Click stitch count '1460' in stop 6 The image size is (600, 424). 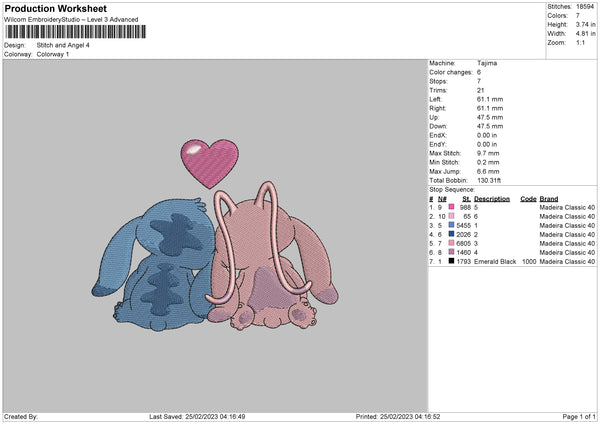point(464,253)
